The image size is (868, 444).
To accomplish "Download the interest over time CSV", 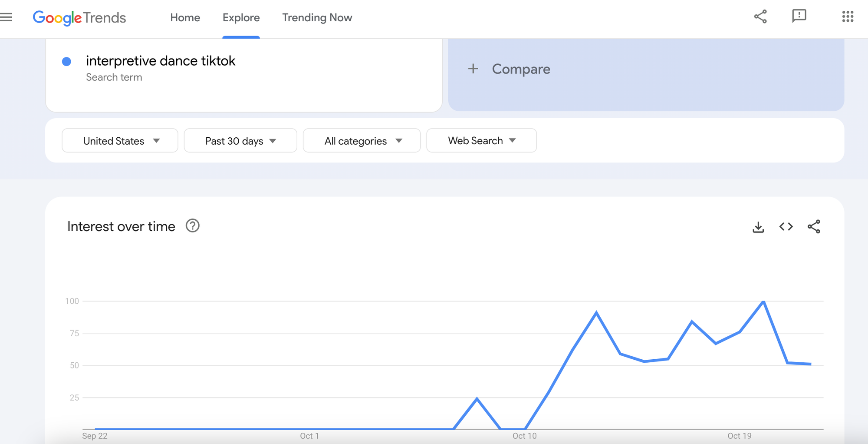I will click(758, 227).
